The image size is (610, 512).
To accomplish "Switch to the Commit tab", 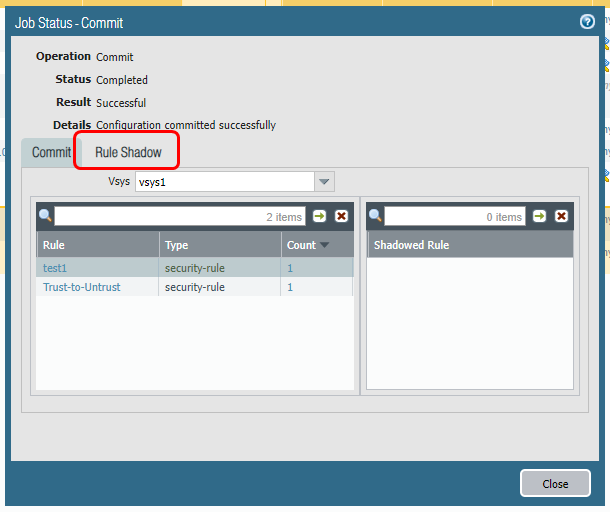I will [x=51, y=153].
